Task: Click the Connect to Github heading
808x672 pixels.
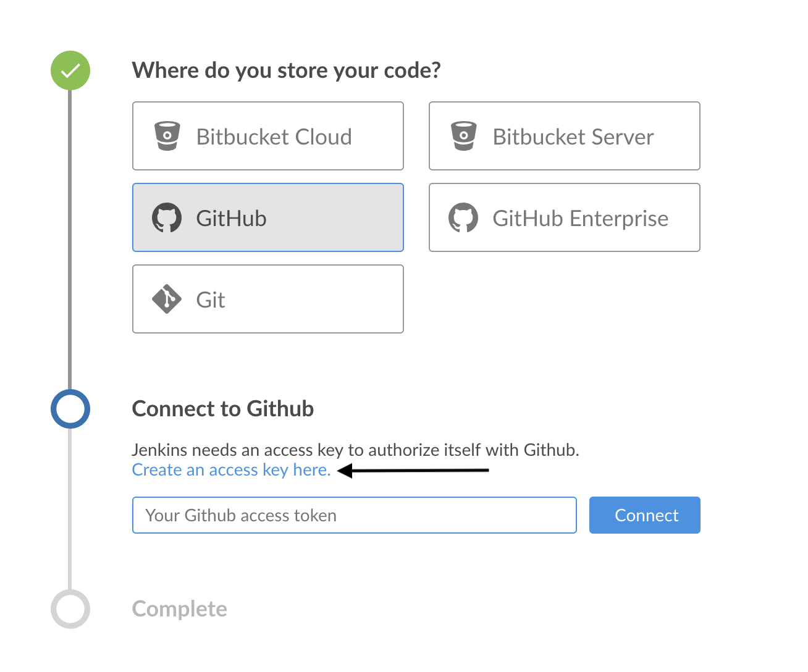Action: [223, 409]
